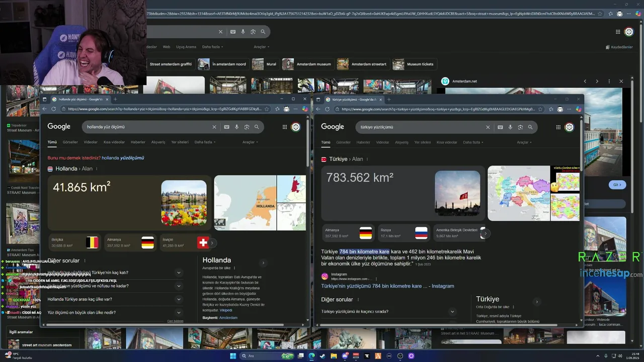
Task: Open Holland map thumbnail labeled HOLLANDA
Action: (x=246, y=203)
